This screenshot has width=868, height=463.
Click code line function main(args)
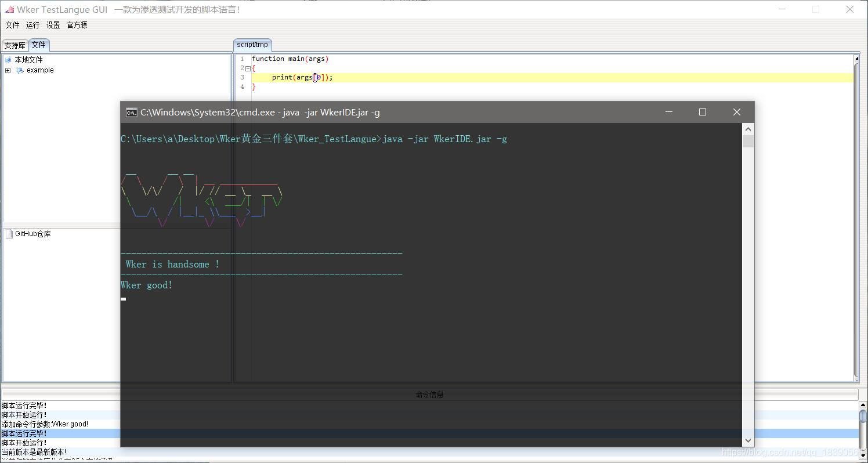click(x=290, y=59)
